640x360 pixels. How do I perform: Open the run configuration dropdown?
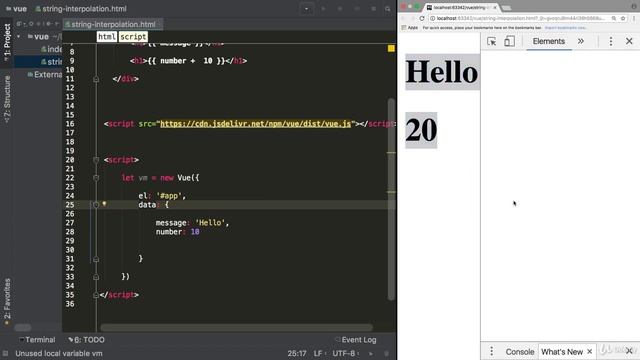[306, 9]
